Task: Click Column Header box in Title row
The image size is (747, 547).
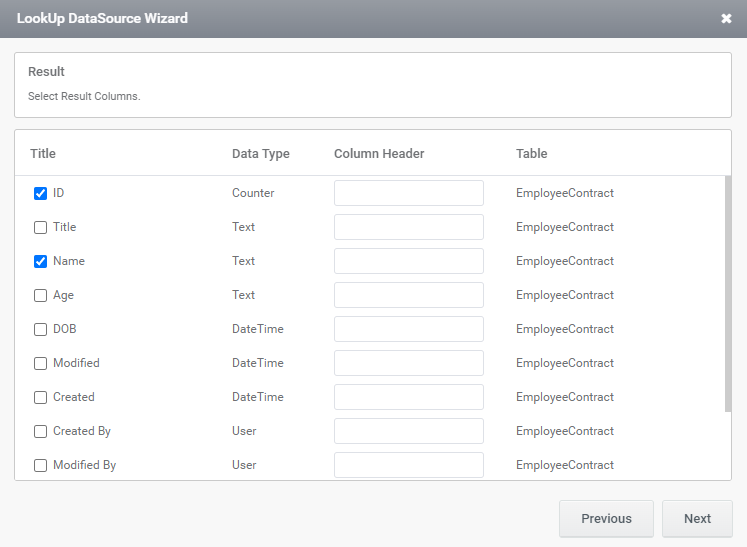Action: 409,227
